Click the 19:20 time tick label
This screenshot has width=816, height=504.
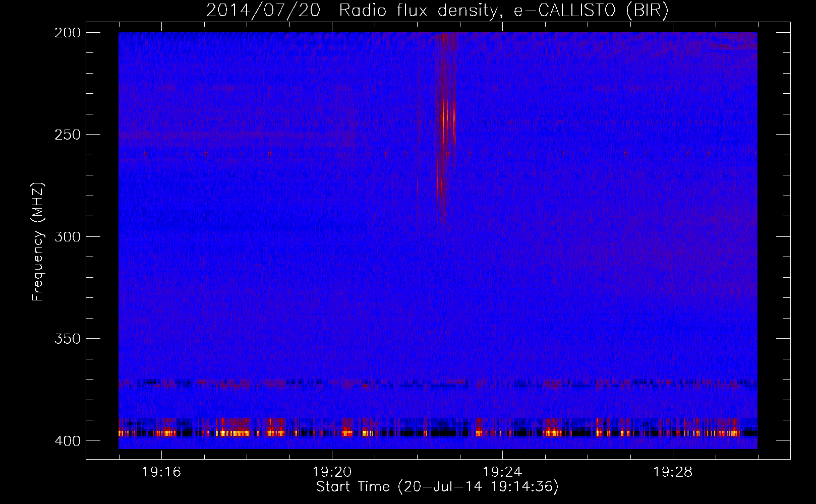(x=332, y=472)
